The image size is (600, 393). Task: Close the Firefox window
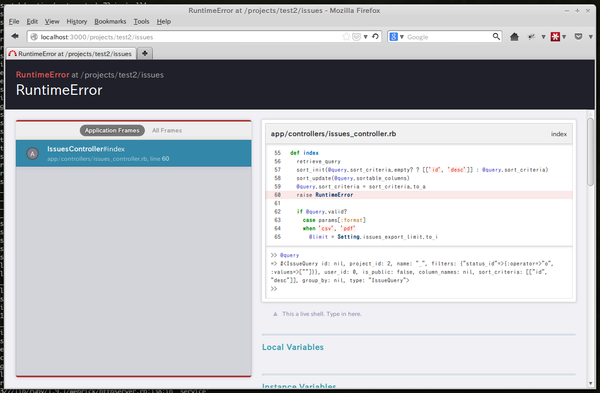(588, 11)
